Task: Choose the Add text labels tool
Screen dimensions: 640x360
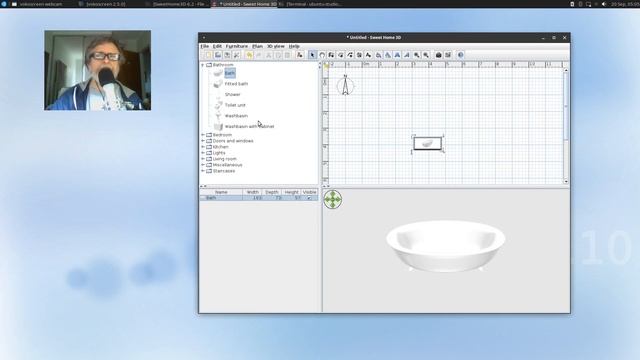Action: 369,55
